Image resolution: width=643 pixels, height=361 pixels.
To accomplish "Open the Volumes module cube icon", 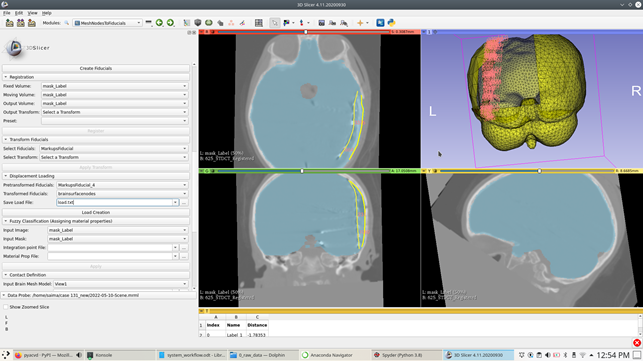I will (x=198, y=23).
